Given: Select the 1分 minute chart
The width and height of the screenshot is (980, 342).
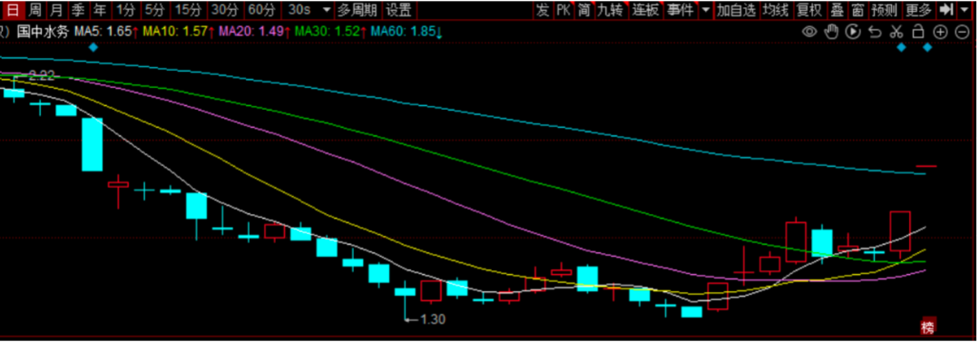Looking at the screenshot, I should point(125,10).
